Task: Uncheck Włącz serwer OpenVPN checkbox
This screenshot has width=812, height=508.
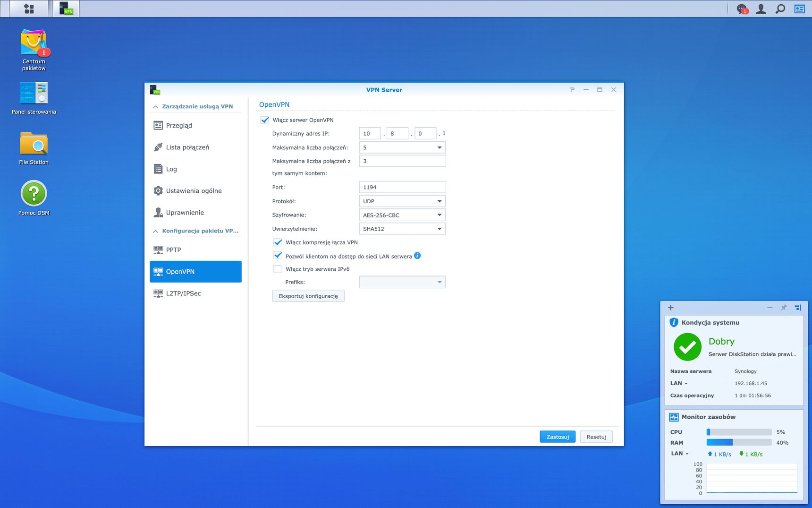Action: click(265, 120)
